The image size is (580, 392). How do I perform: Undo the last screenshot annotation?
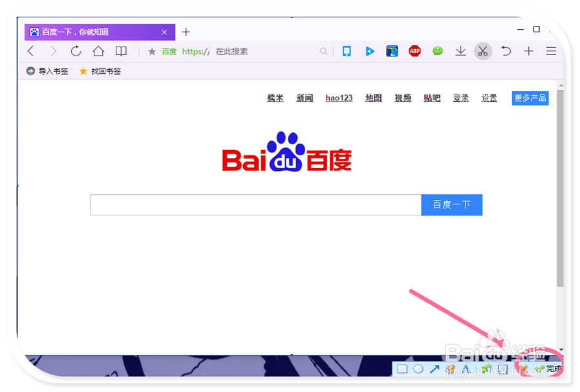click(486, 369)
